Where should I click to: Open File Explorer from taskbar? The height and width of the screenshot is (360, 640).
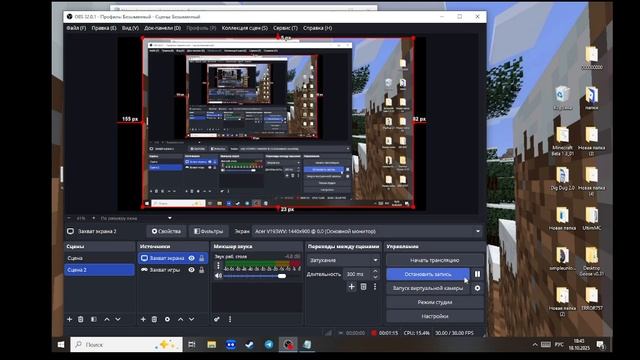(211, 344)
